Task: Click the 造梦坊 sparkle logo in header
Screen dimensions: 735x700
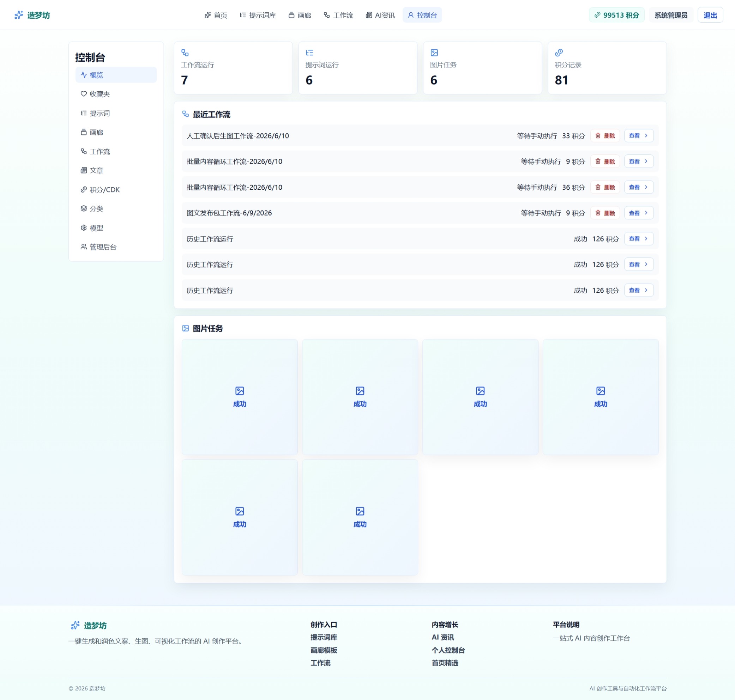Action: coord(19,15)
